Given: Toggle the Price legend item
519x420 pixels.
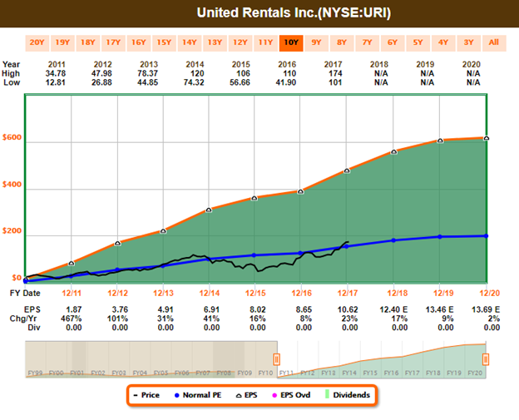Looking at the screenshot, I should (x=146, y=395).
